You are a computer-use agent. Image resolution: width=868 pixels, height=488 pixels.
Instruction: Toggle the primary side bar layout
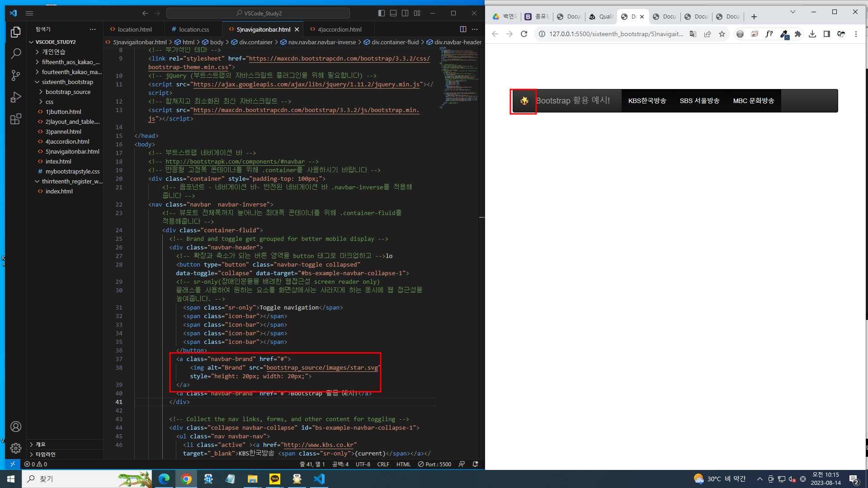click(x=382, y=13)
